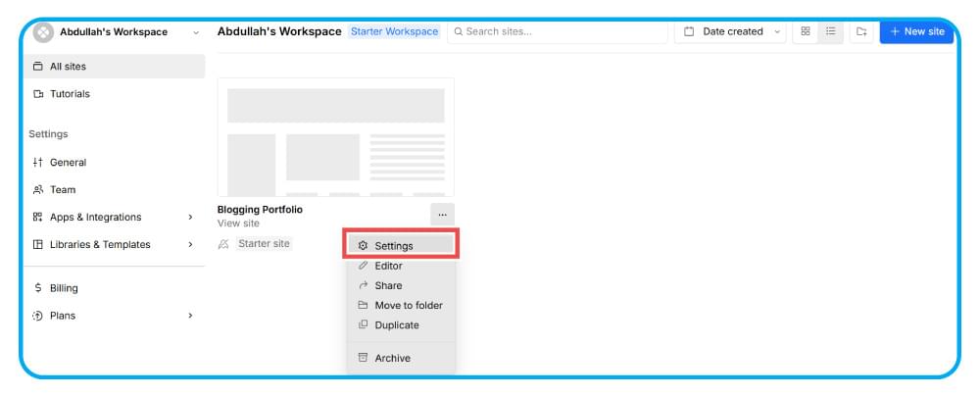Image resolution: width=980 pixels, height=396 pixels.
Task: Open Date created sort dropdown
Action: pyautogui.click(x=732, y=31)
